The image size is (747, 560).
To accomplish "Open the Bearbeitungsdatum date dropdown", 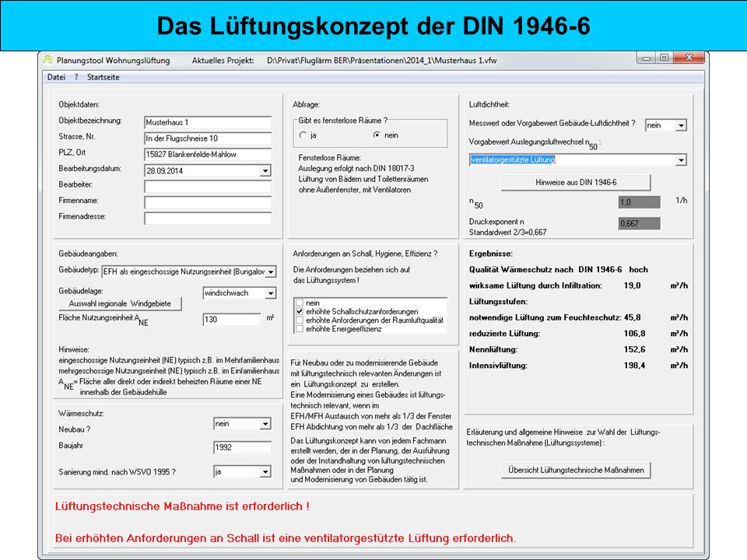I will click(x=265, y=170).
